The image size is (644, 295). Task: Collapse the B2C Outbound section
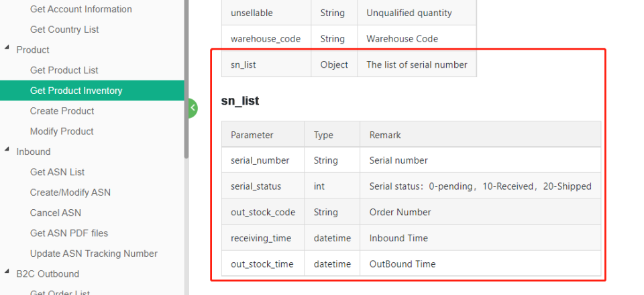[7, 272]
